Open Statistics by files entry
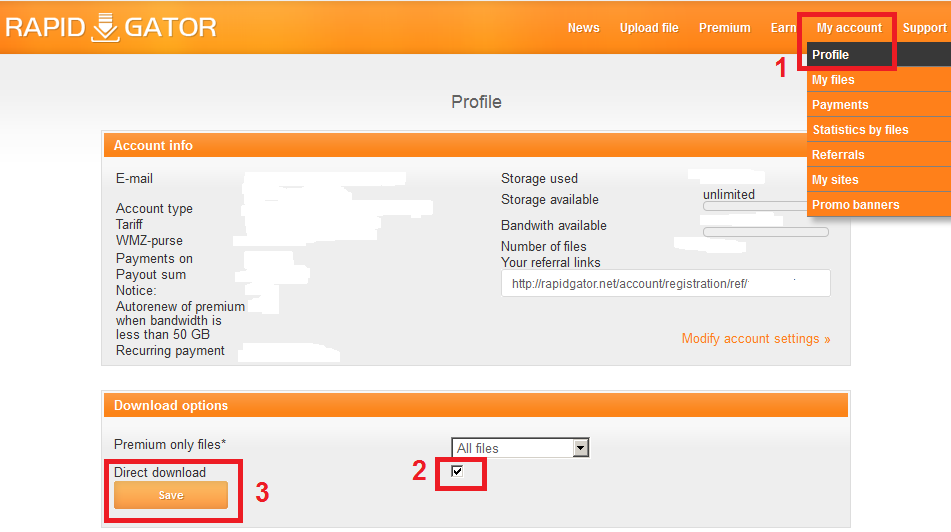 [x=879, y=129]
